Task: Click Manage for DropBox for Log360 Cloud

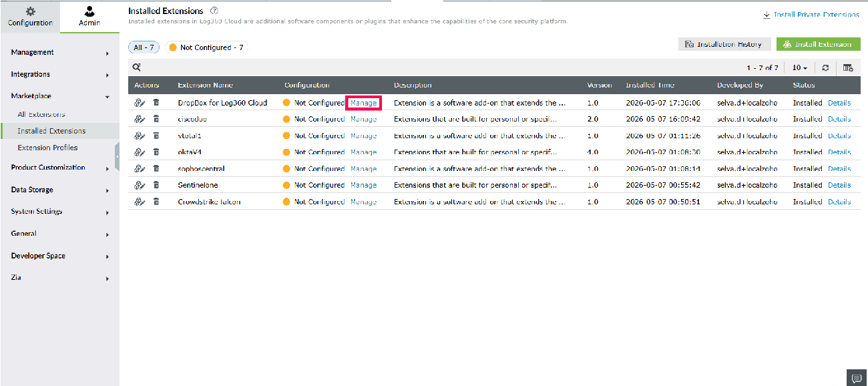Action: click(x=363, y=103)
